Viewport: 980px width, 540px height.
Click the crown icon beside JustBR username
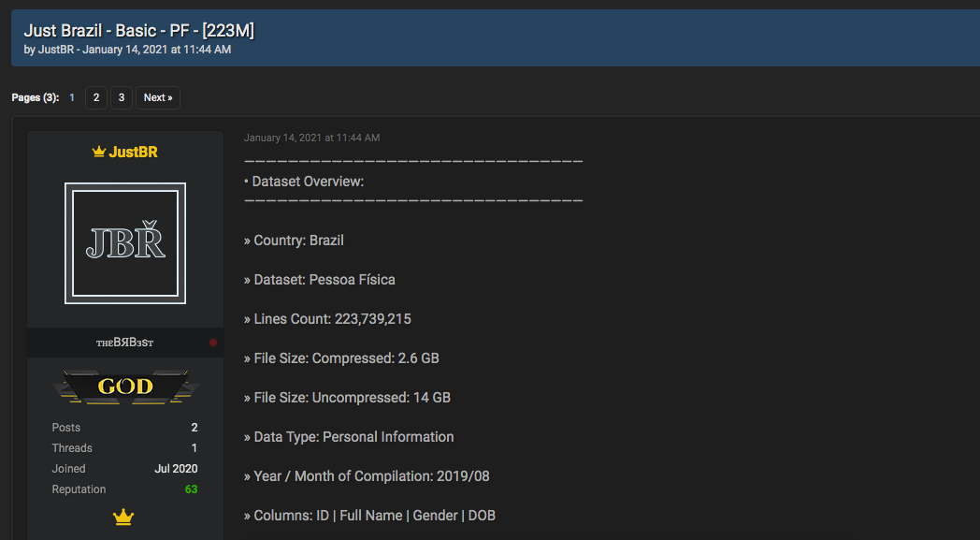pyautogui.click(x=98, y=152)
